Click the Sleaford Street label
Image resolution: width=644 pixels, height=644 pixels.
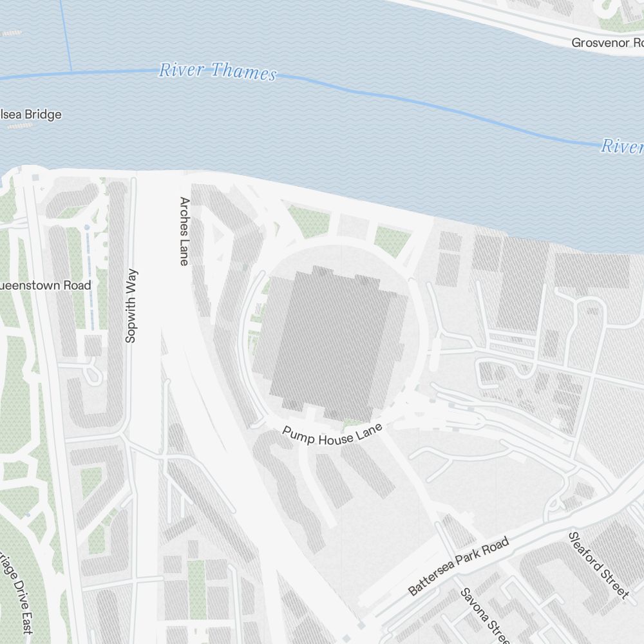(x=598, y=565)
